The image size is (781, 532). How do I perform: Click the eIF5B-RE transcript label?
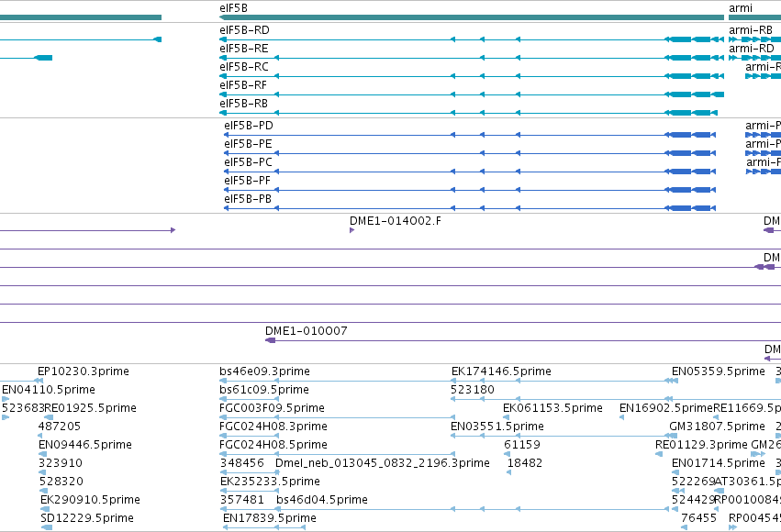pos(243,49)
